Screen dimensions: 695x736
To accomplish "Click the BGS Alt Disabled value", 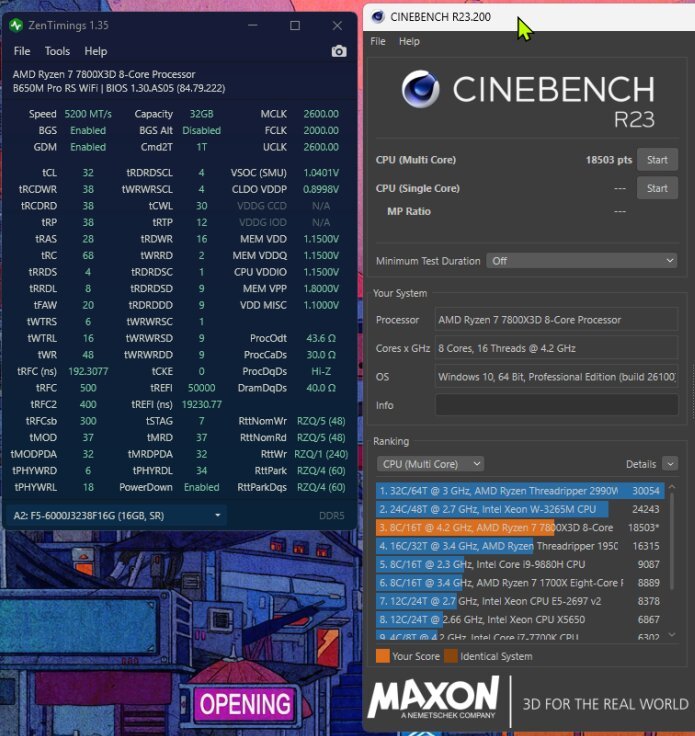I will [202, 130].
